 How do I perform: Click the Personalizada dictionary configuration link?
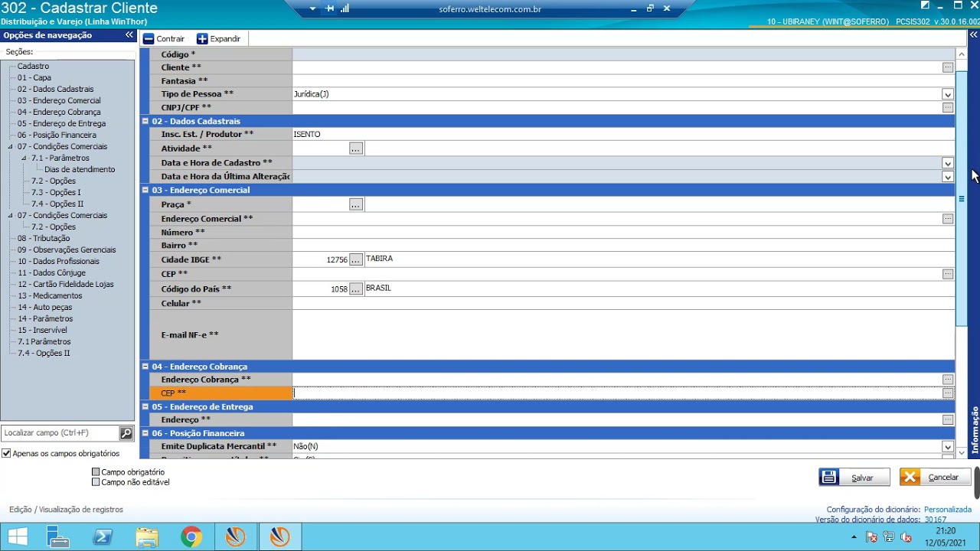(x=948, y=510)
